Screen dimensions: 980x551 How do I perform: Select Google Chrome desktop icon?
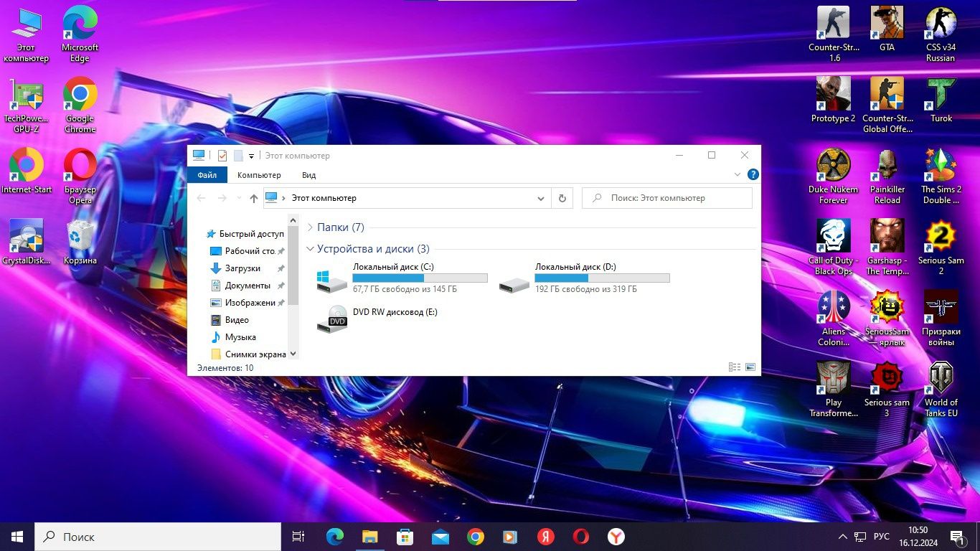tap(80, 105)
